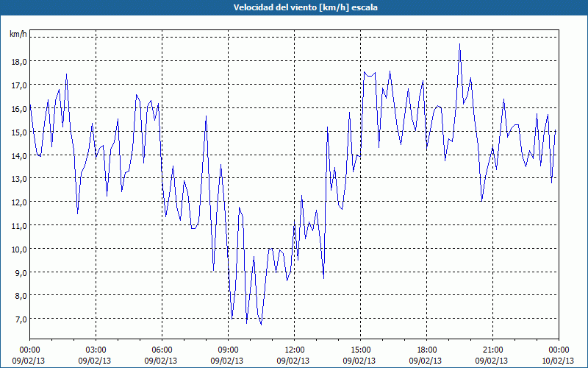Click the '14,0' y-axis value
The width and height of the screenshot is (588, 368).
click(19, 155)
